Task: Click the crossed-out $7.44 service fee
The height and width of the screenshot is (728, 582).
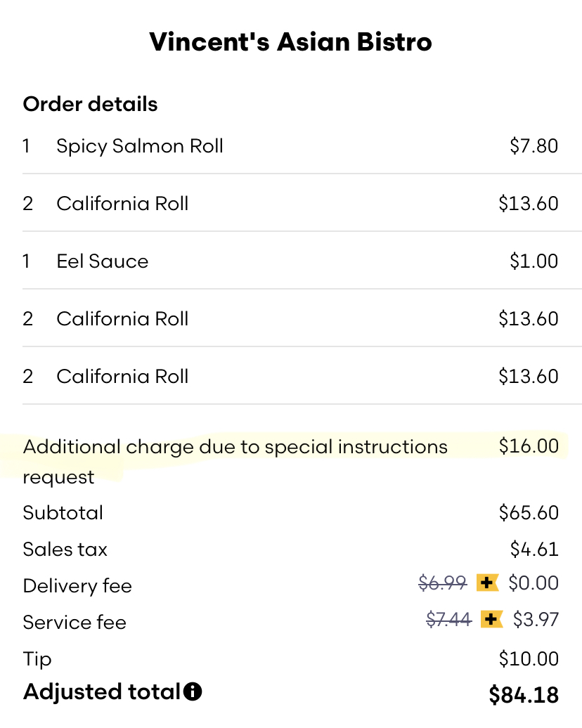Action: [448, 619]
